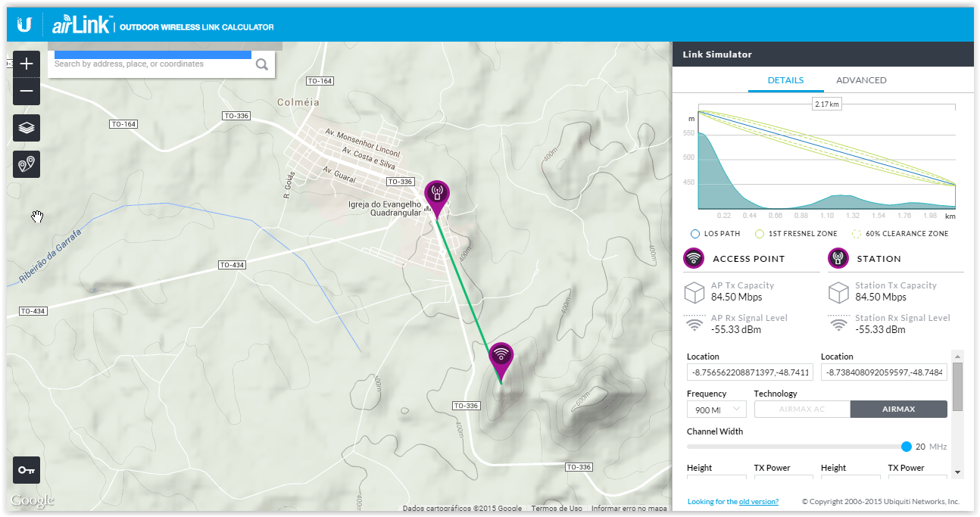Zoom in the map with plus button
This screenshot has width=980, height=517.
pos(27,64)
